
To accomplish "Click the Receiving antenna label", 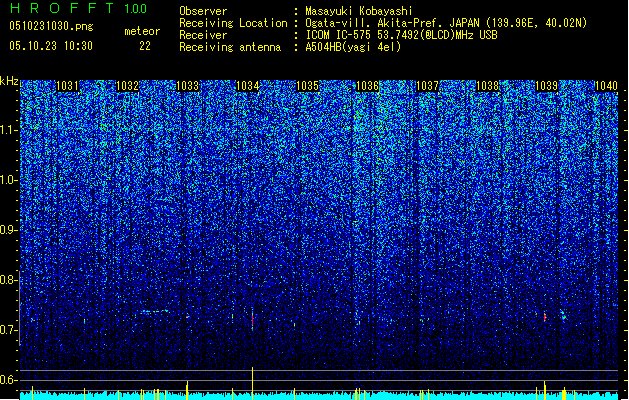I will [x=230, y=47].
